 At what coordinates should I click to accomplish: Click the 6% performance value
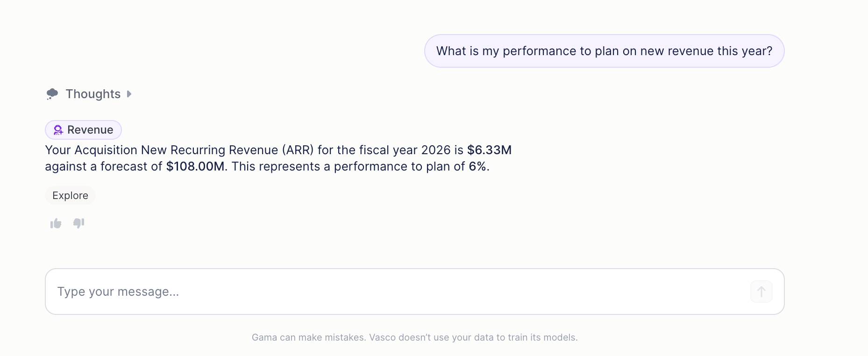[477, 166]
